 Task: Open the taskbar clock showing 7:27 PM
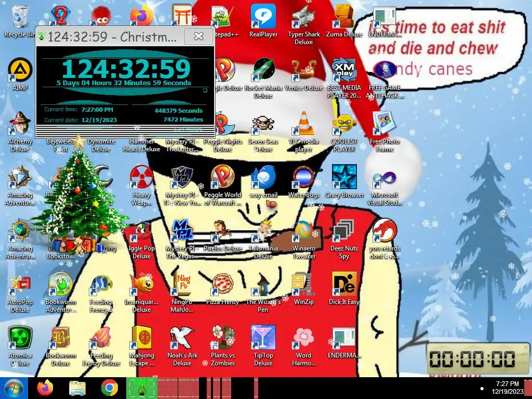tap(507, 388)
